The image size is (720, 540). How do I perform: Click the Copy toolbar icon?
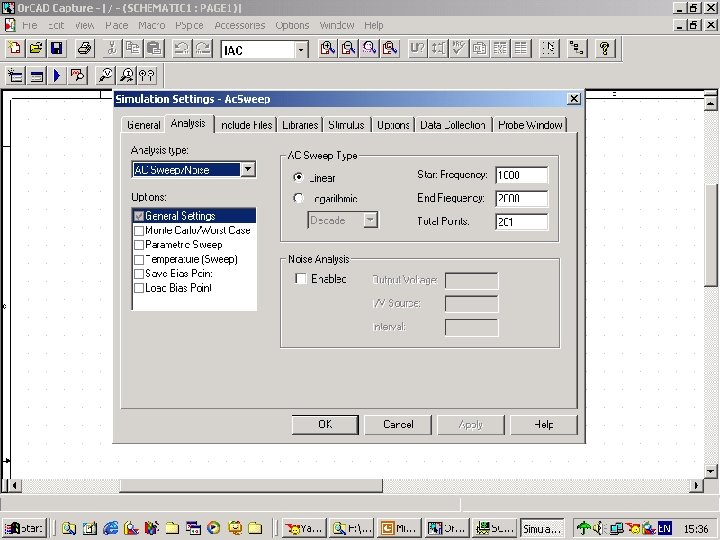pos(133,48)
